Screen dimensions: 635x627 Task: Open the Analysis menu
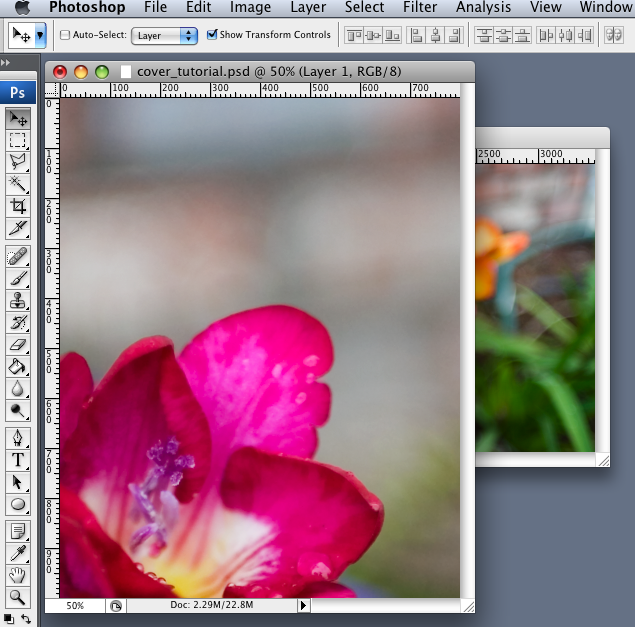pos(484,7)
